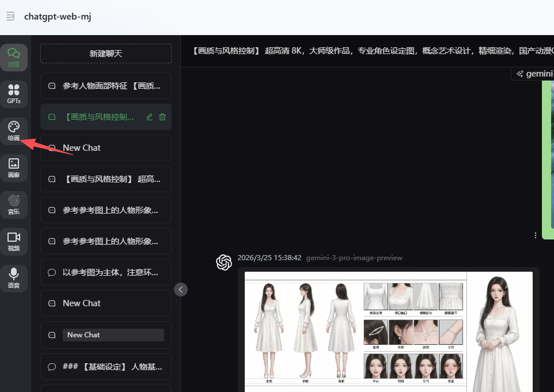Open the 绘画 drawing palette icon
Image resolution: width=554 pixels, height=392 pixels.
tap(14, 131)
